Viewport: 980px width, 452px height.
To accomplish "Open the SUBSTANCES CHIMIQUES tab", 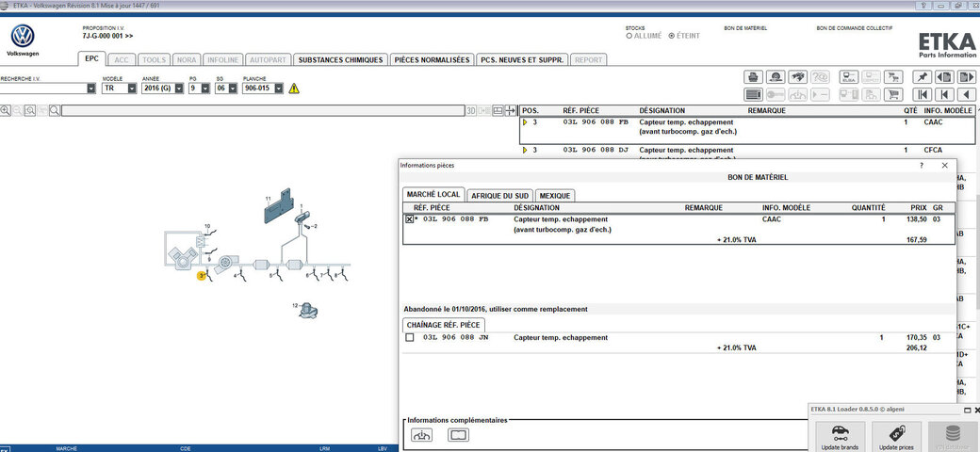I will coord(340,60).
